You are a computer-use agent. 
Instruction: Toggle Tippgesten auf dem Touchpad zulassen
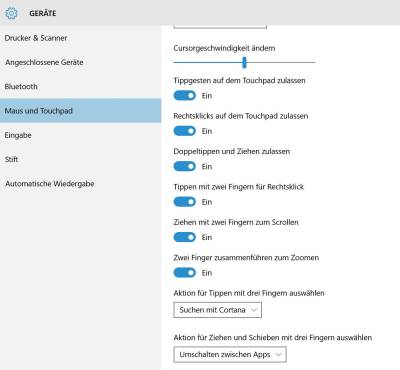(184, 96)
